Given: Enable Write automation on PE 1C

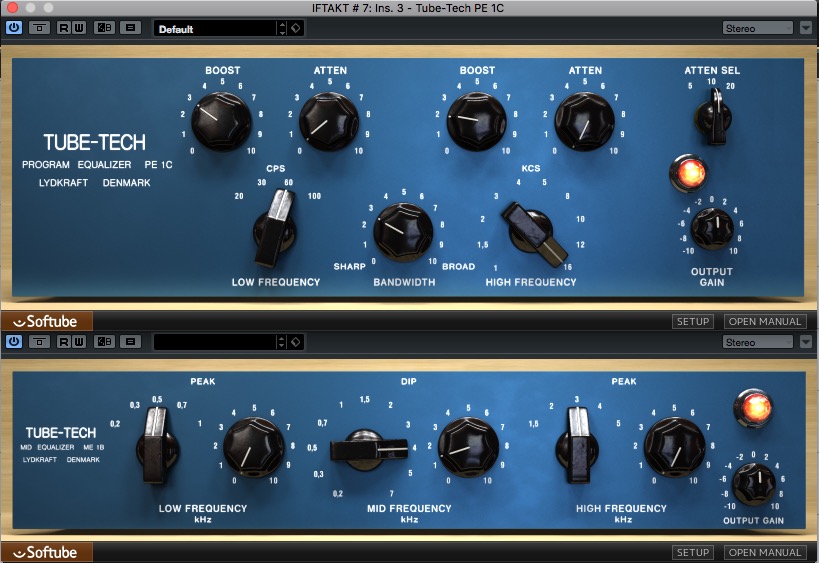Looking at the screenshot, I should coord(79,28).
